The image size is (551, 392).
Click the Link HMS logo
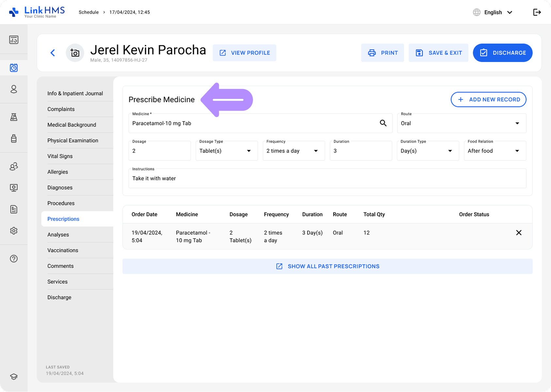click(37, 12)
